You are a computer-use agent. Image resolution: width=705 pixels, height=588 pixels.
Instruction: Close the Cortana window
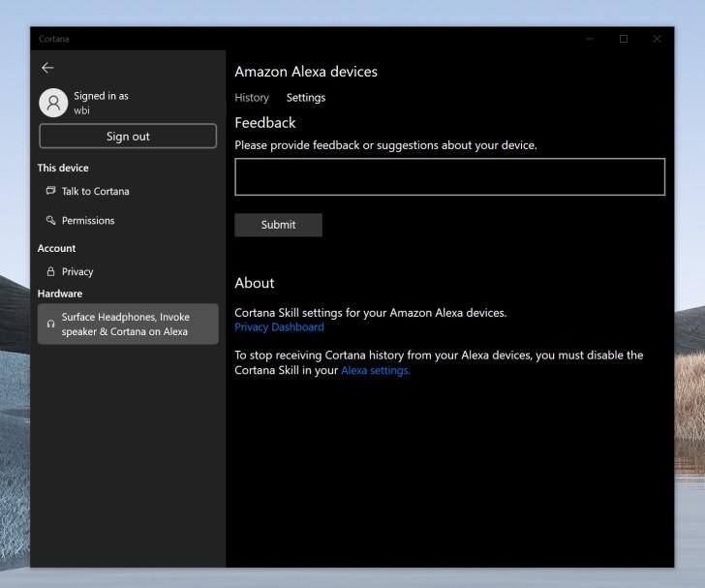[x=657, y=39]
